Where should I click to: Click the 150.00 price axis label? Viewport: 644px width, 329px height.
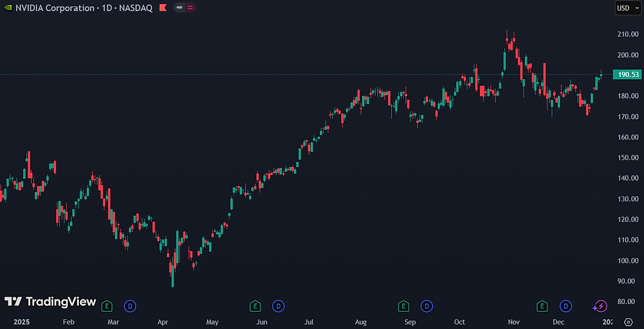click(628, 157)
